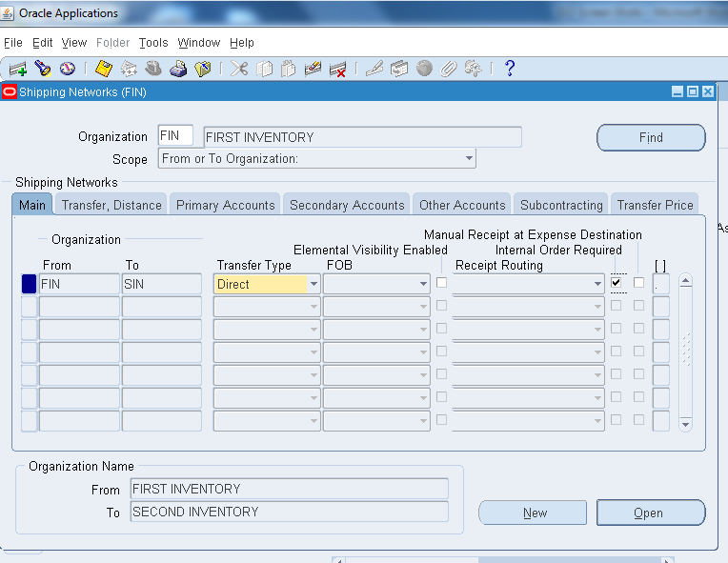Click the descriptive flexfield cell in FIN row

coord(660,284)
